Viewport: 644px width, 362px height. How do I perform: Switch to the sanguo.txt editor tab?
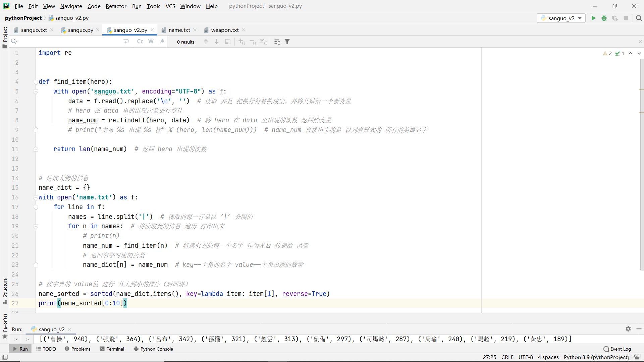tap(34, 30)
